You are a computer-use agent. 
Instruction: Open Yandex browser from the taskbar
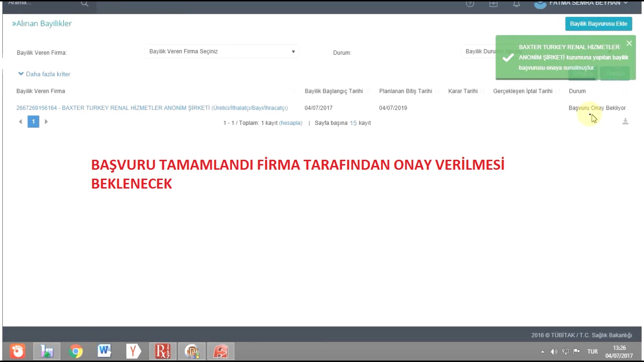pyautogui.click(x=134, y=351)
